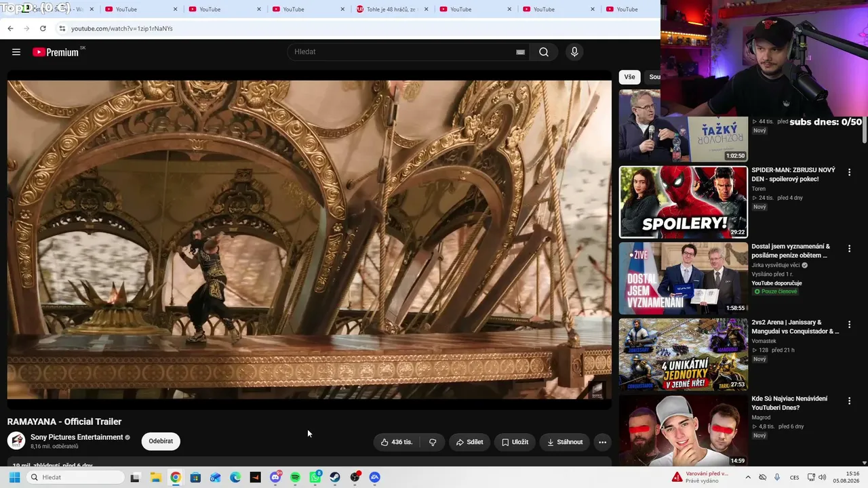This screenshot has width=868, height=488.
Task: Launch Microsoft Edge from the taskbar
Action: [x=235, y=477]
